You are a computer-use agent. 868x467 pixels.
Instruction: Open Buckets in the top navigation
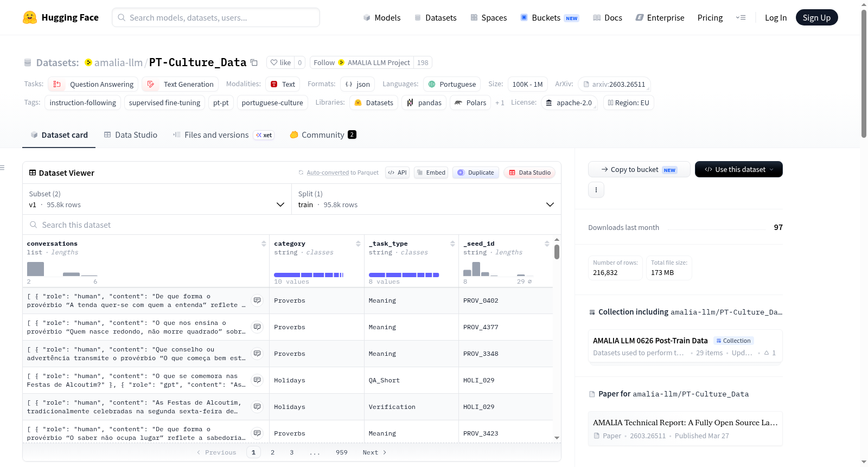[x=550, y=17]
